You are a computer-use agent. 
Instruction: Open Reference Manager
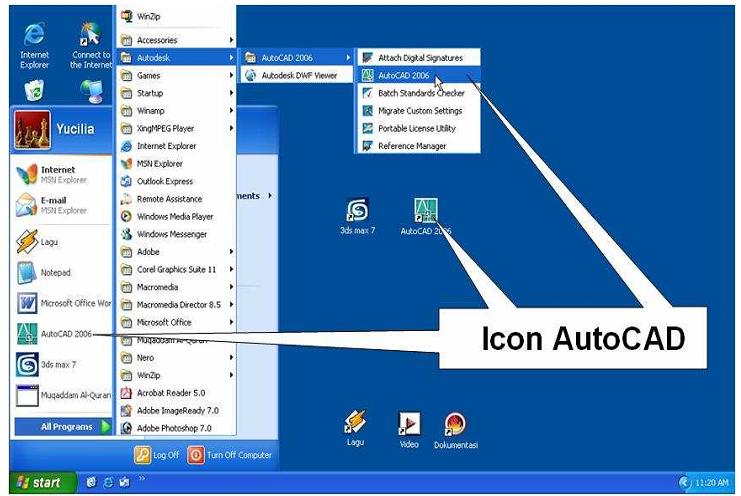[418, 146]
